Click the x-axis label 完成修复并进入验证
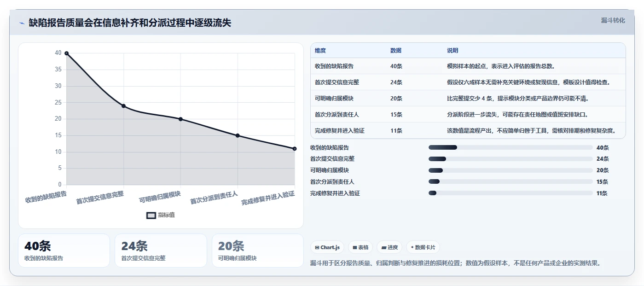Viewport: 644px width, 286px height. [x=268, y=198]
